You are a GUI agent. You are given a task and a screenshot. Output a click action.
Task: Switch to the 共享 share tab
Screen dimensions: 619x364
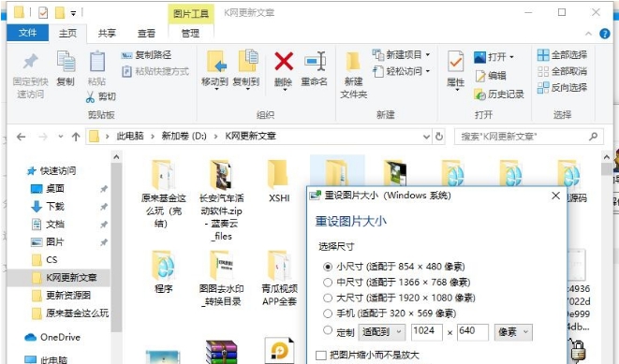coord(107,33)
